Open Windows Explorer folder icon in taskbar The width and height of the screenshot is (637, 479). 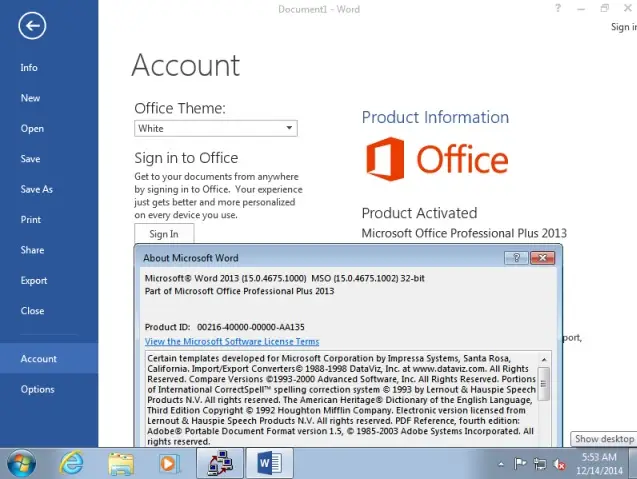(121, 464)
